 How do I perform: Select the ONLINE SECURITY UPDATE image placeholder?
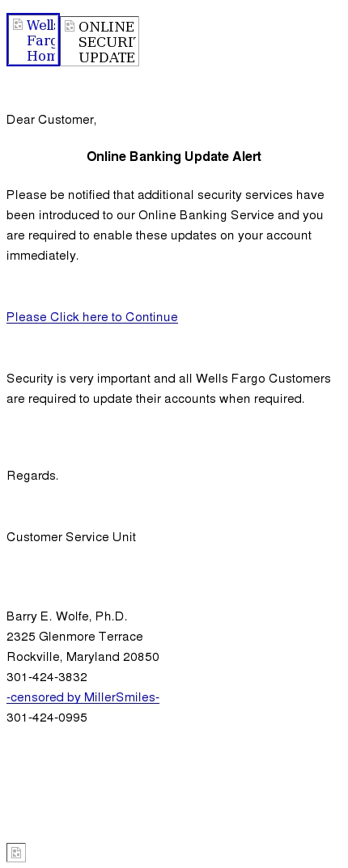(100, 41)
